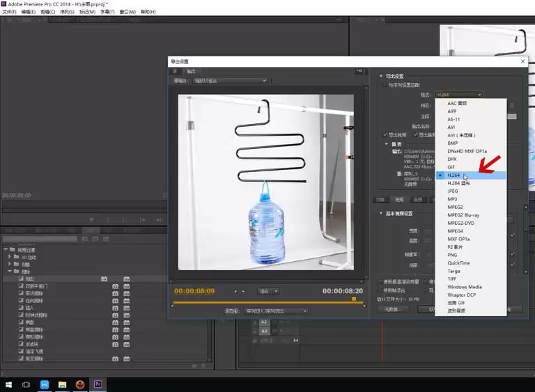Switch to the 输出 tab
Image resolution: width=535 pixels, height=392 pixels.
(x=191, y=71)
